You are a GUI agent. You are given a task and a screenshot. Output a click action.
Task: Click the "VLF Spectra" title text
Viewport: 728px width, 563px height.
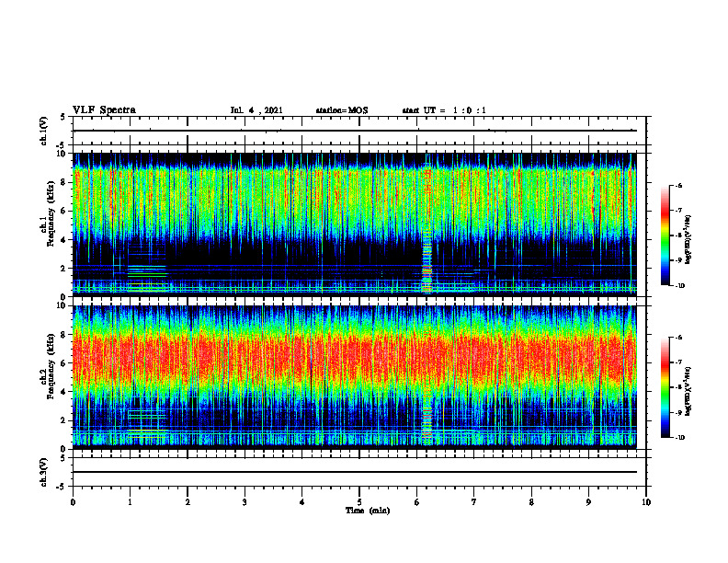coord(104,110)
